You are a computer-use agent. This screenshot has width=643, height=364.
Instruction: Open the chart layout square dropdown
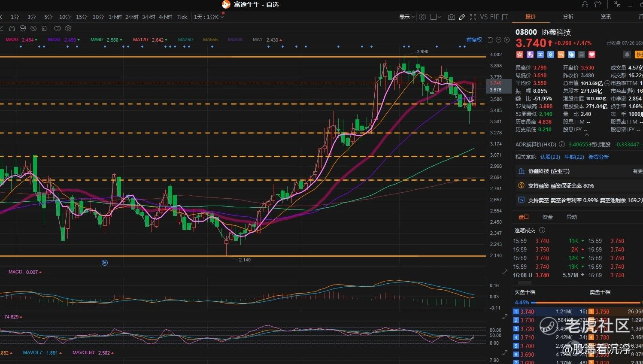[436, 17]
